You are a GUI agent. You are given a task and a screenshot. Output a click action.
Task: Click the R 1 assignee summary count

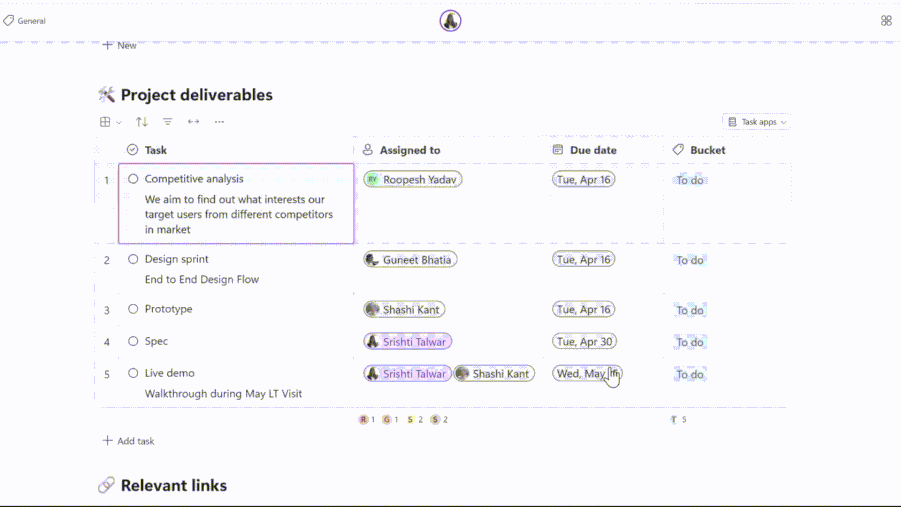367,420
